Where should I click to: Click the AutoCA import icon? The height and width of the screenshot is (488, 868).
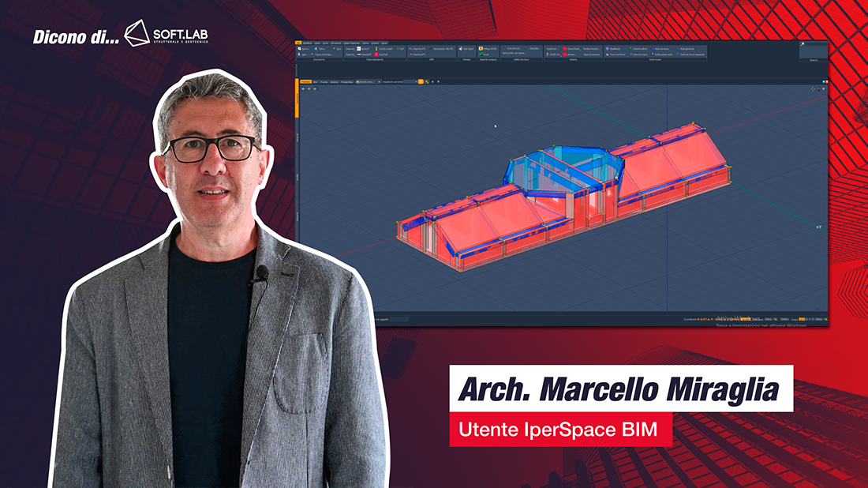click(359, 48)
